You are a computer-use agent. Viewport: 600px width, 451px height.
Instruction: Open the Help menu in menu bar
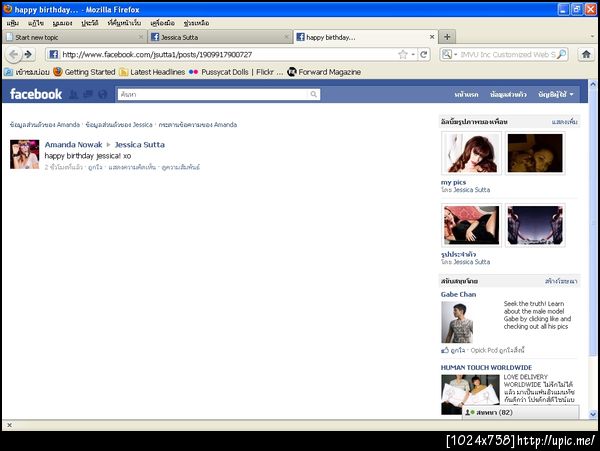[x=196, y=23]
